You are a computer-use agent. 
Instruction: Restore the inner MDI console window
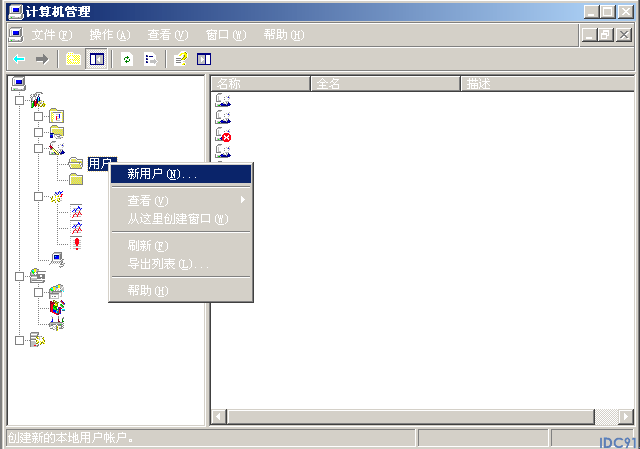pos(606,35)
